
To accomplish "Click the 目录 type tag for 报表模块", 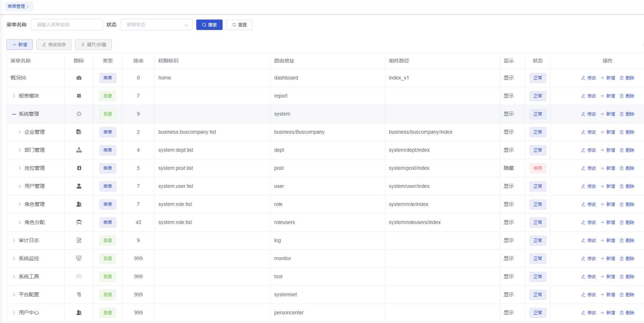I will 108,96.
